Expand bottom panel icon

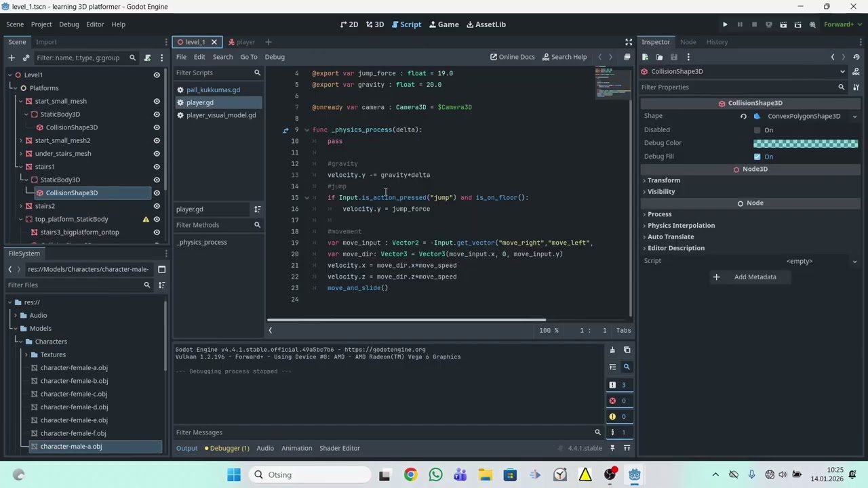[x=627, y=448]
